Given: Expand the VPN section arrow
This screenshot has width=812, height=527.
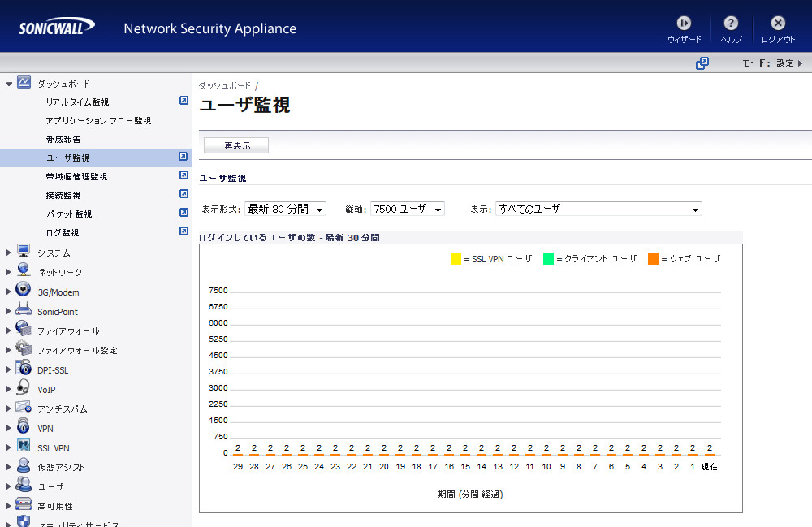Looking at the screenshot, I should click(x=8, y=428).
